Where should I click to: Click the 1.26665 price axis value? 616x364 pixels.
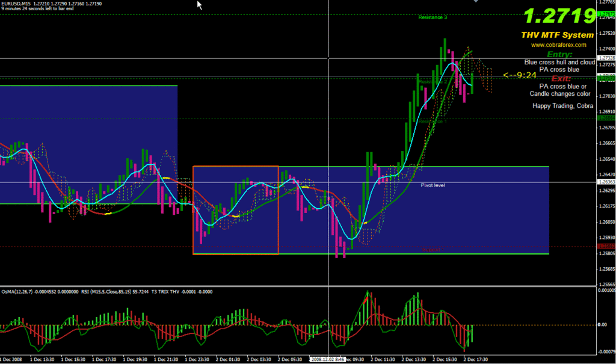pos(607,143)
